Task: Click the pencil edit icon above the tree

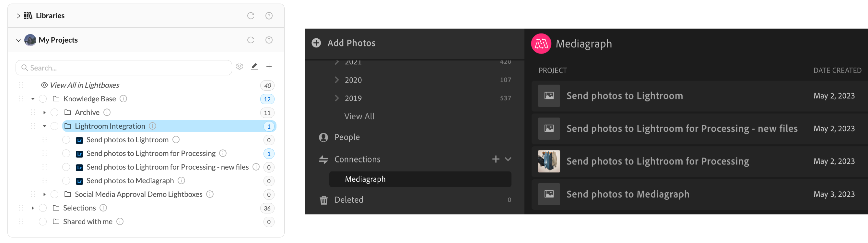Action: [x=254, y=66]
